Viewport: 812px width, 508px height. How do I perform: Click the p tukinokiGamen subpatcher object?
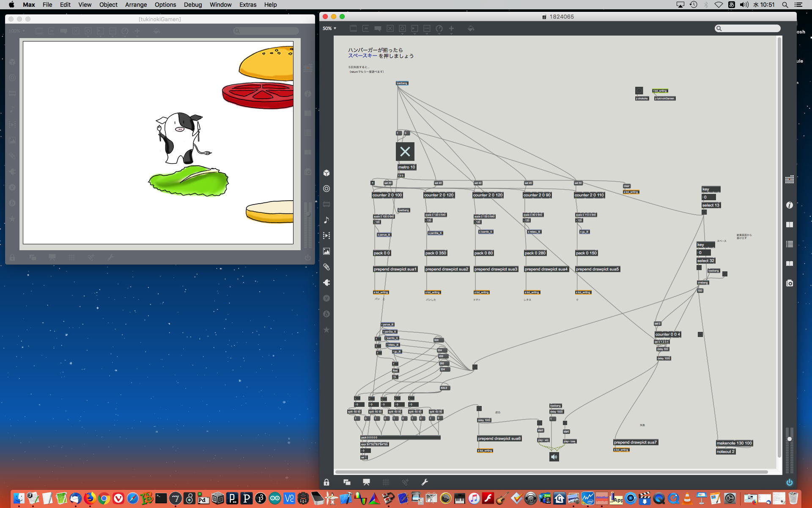pos(665,98)
